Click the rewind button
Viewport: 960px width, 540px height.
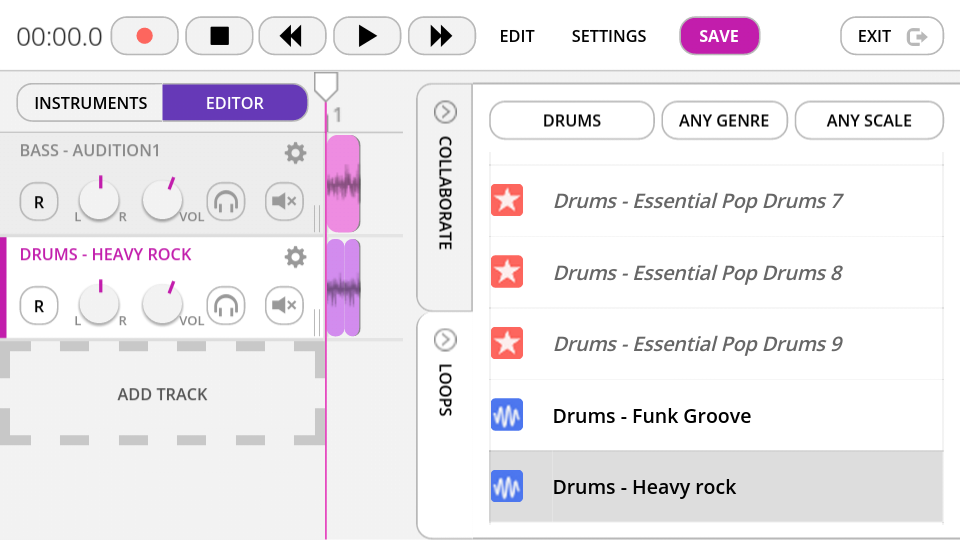tap(292, 36)
